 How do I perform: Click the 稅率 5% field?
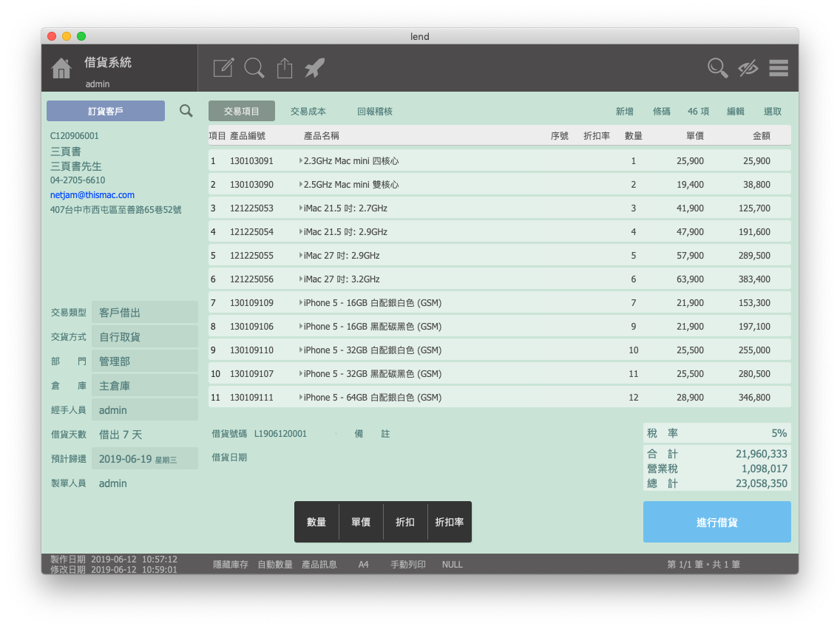[x=717, y=433]
